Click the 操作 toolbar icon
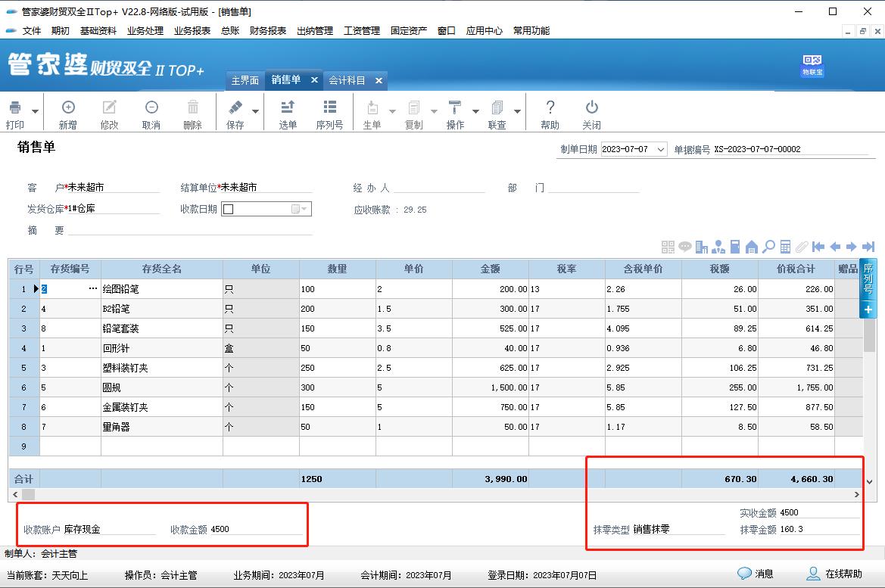Image resolution: width=885 pixels, height=588 pixels. pos(455,107)
